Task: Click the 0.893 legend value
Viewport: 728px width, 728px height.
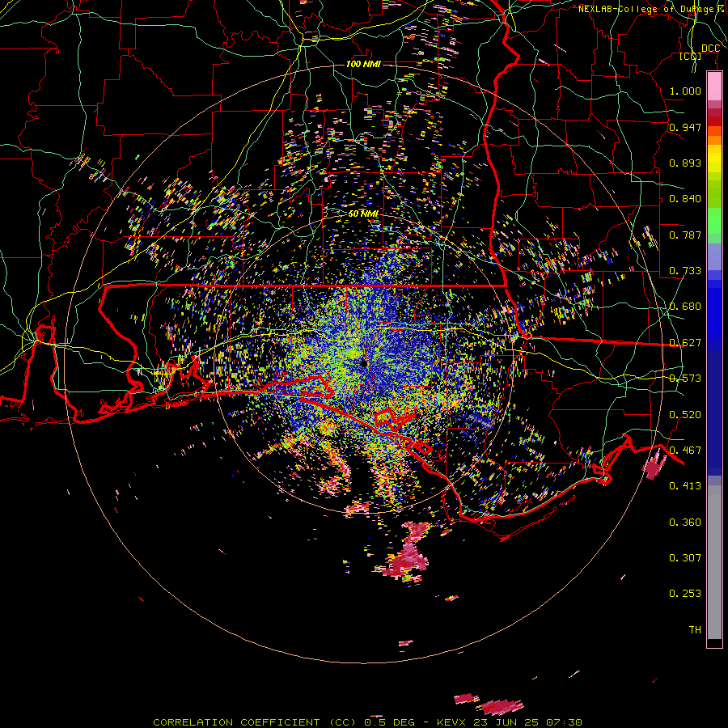Action: [685, 163]
